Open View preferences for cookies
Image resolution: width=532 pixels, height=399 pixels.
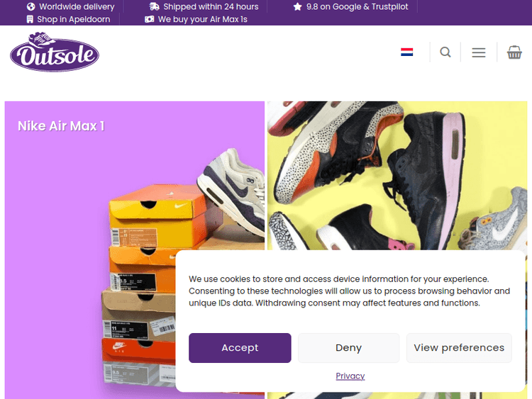459,348
